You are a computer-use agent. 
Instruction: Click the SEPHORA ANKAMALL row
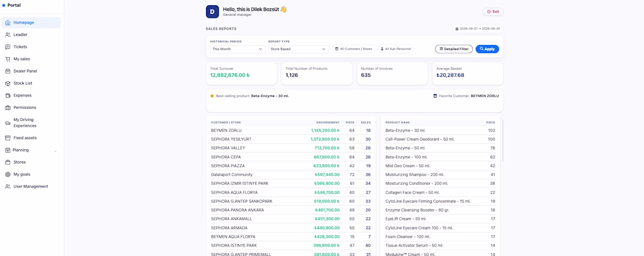coord(291,219)
